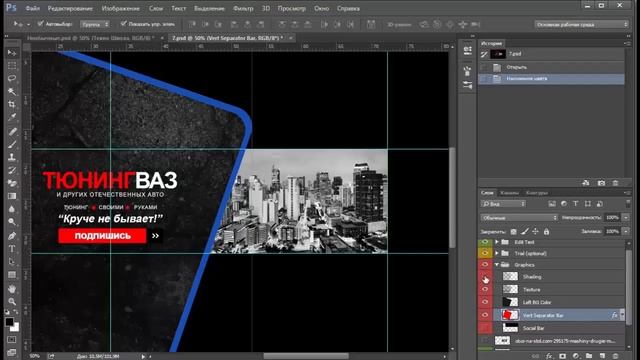640x360 pixels.
Task: Select the Hand tool
Action: (x=12, y=289)
